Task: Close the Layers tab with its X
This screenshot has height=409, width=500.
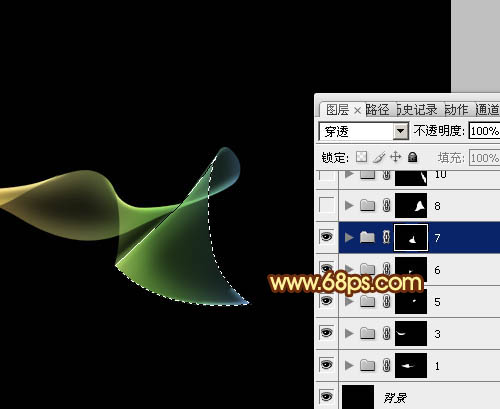Action: coord(357,110)
